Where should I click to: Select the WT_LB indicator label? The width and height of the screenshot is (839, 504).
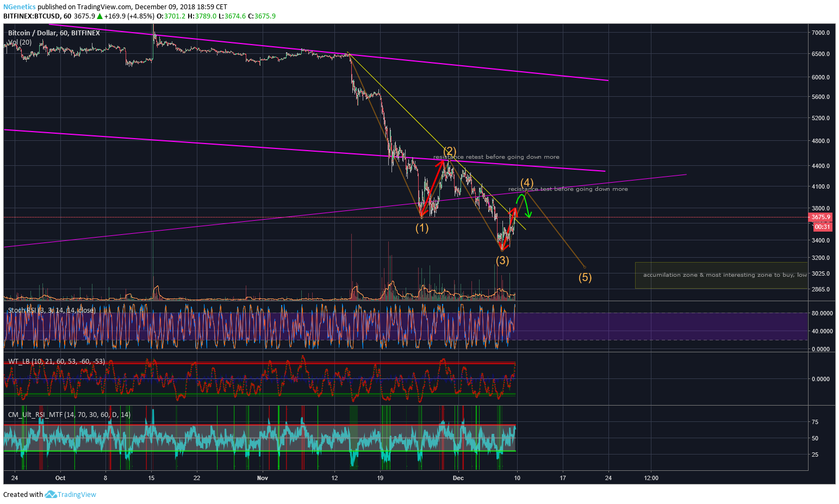tap(57, 362)
